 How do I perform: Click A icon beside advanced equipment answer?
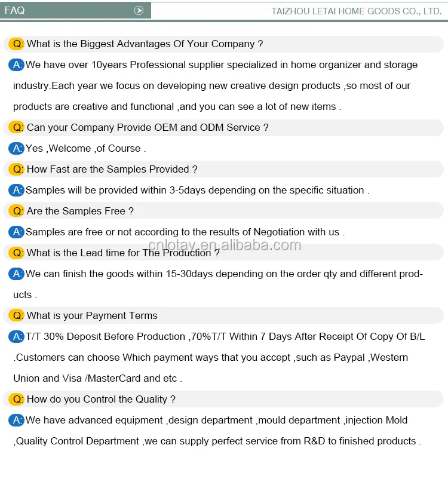(16, 420)
